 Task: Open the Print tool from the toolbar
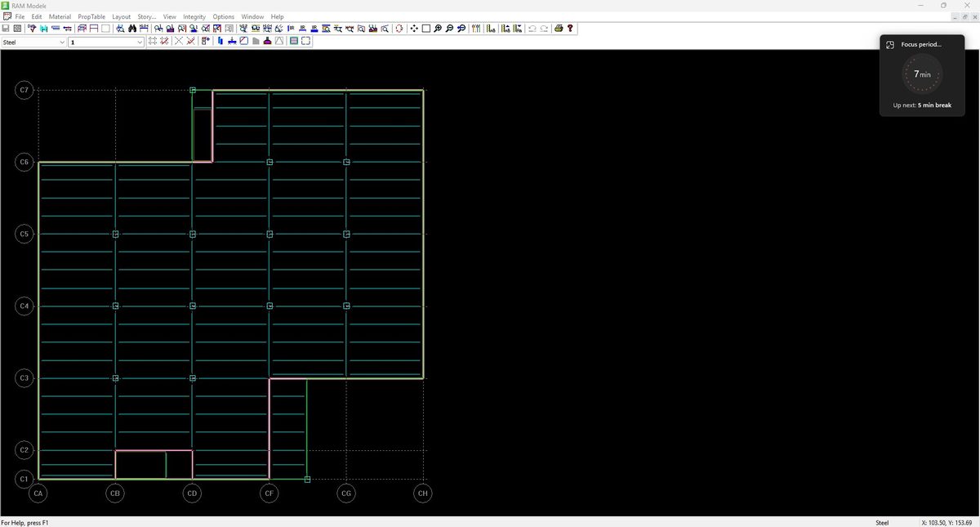[x=559, y=27]
